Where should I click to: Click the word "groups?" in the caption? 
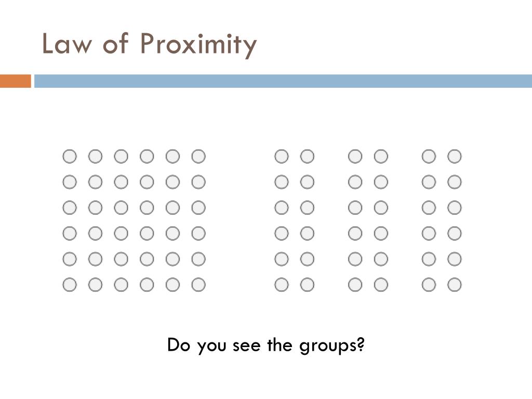tap(332, 346)
